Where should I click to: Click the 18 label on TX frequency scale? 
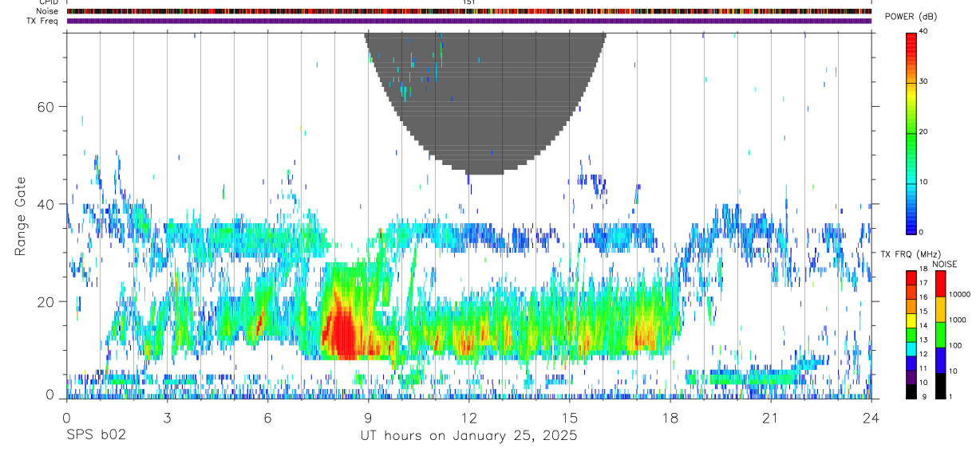(923, 269)
